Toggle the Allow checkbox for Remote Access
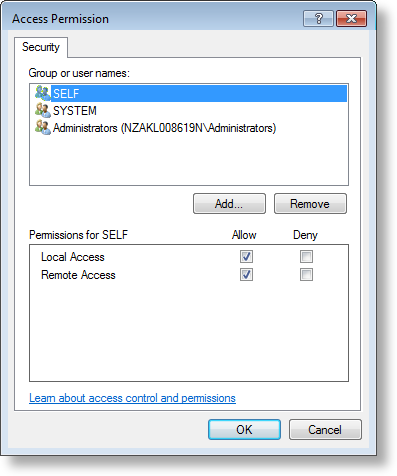The height and width of the screenshot is (476, 397). point(246,275)
